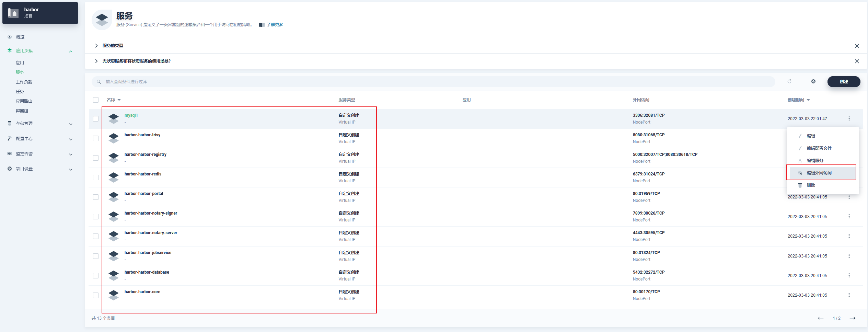Click the port 5432:32272/TCP

pos(649,272)
